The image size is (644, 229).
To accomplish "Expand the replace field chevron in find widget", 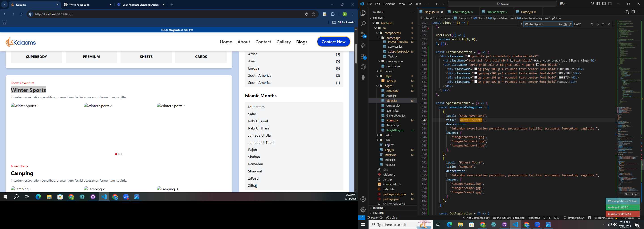I will (x=521, y=24).
